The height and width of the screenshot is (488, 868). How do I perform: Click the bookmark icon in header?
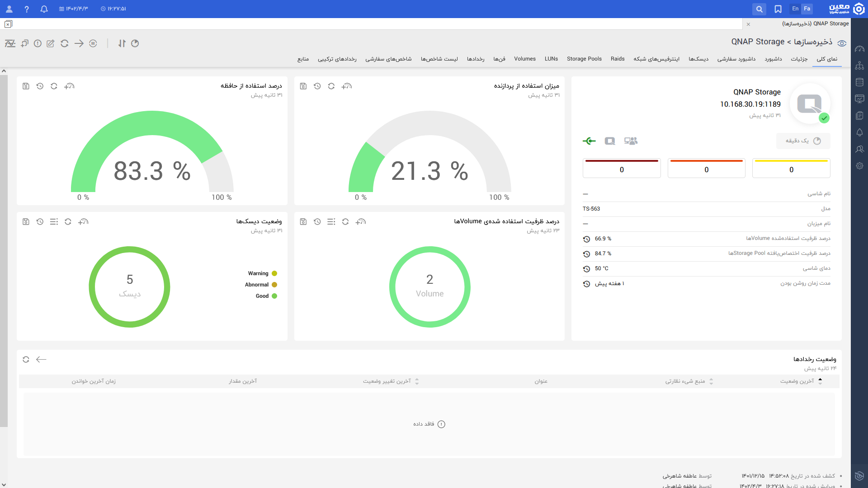click(778, 9)
